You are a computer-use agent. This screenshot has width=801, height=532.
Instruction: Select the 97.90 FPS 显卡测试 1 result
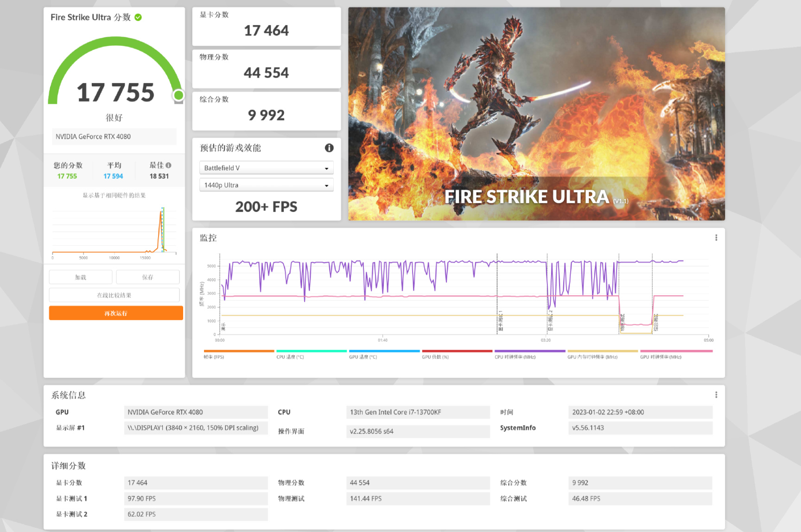[x=196, y=499]
